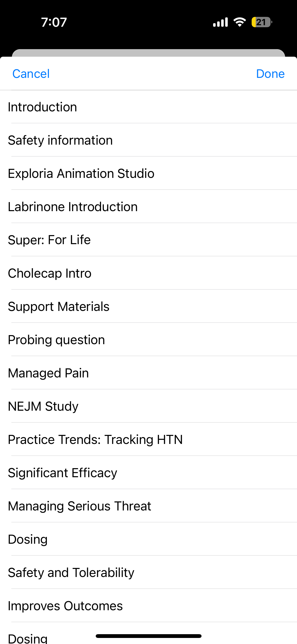Choose the Safety information item
Viewport: 297px width, 644px height.
click(x=60, y=140)
